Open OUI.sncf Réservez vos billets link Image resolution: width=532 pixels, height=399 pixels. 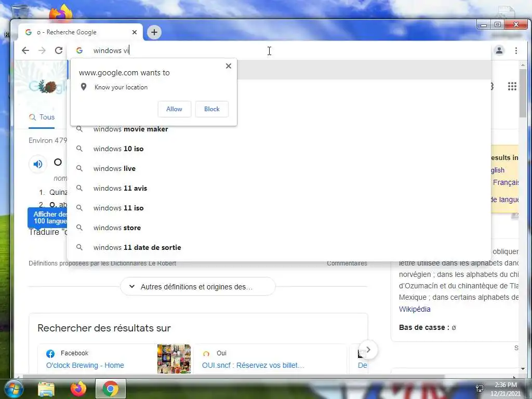click(x=253, y=365)
